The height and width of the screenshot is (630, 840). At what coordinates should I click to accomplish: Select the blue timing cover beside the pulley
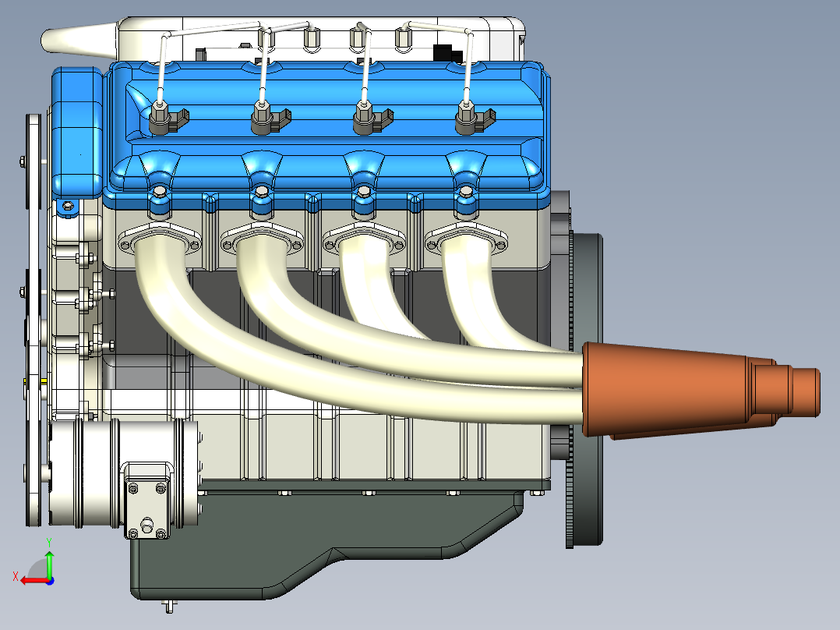point(76,134)
